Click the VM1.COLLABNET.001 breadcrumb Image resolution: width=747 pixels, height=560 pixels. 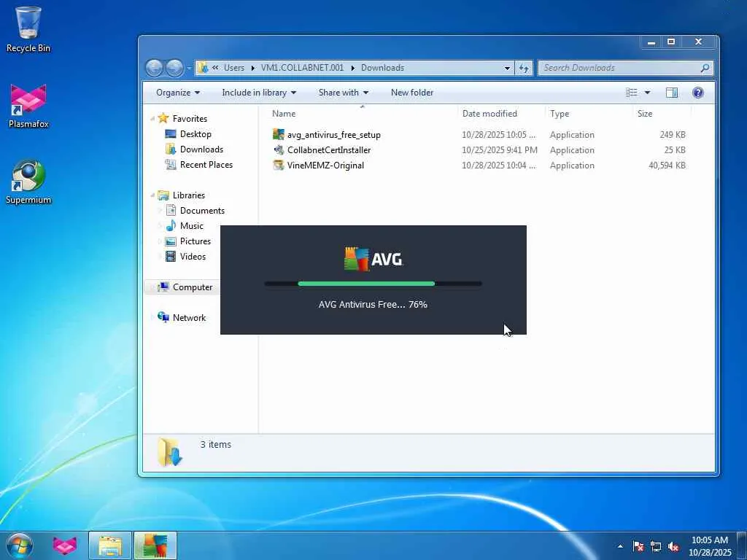(302, 68)
